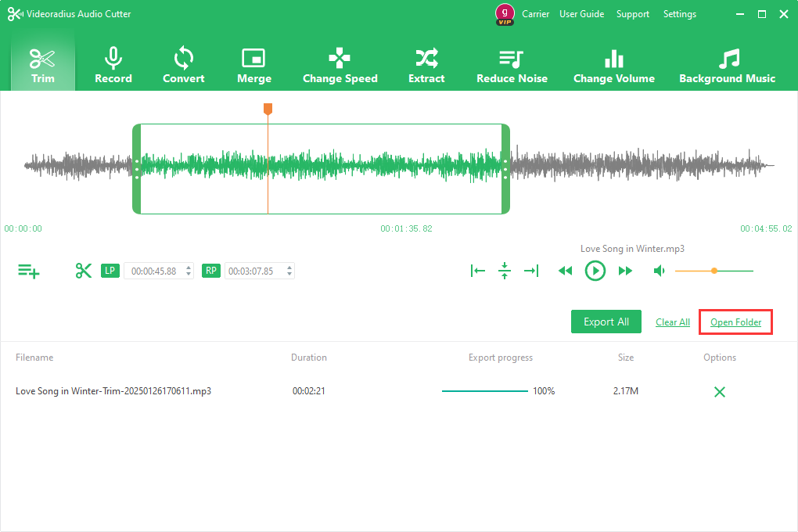Click the 00:04:55.02 end timestamp

766,228
